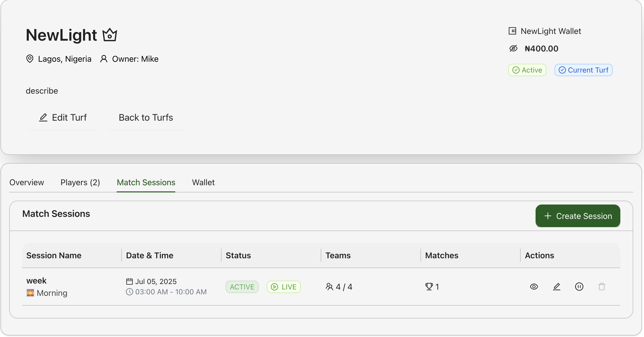Delete the week session trash icon
This screenshot has height=337, width=644.
(602, 287)
